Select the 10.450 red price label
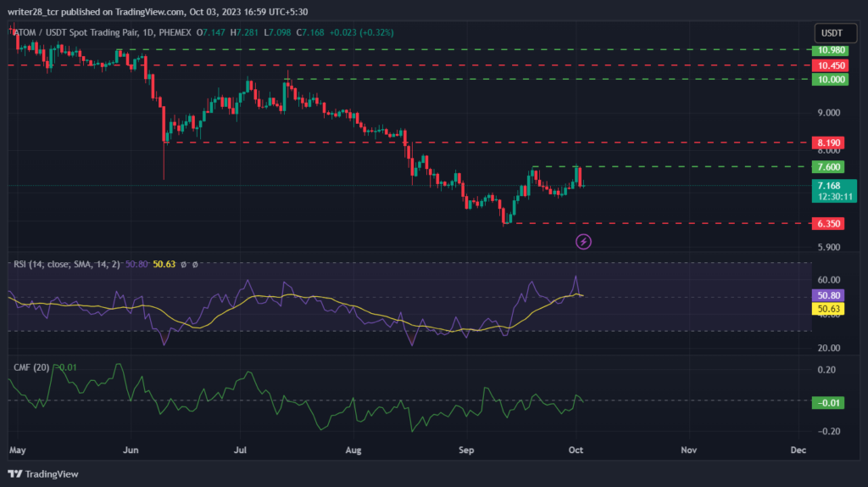 830,65
